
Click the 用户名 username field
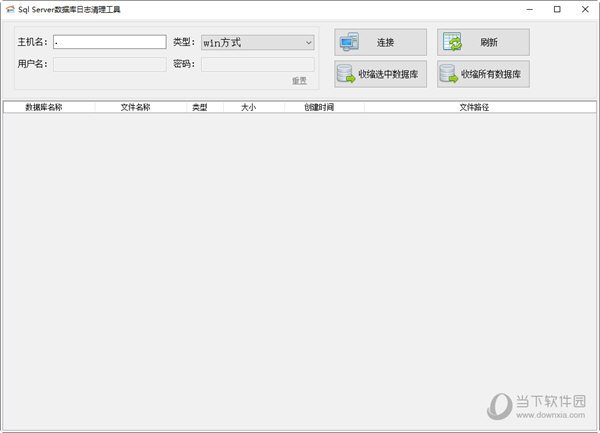pyautogui.click(x=109, y=64)
